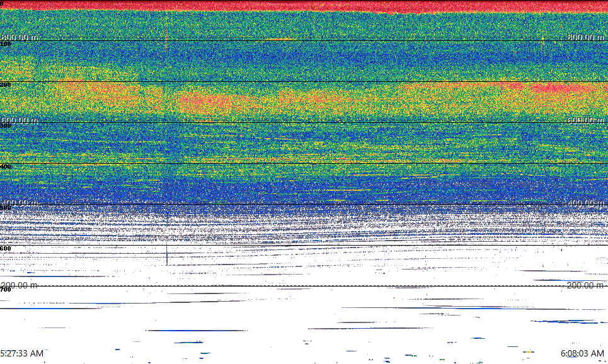This screenshot has width=608, height=364.
Task: Click the bold 300 depth grid label
Action: [x=6, y=125]
